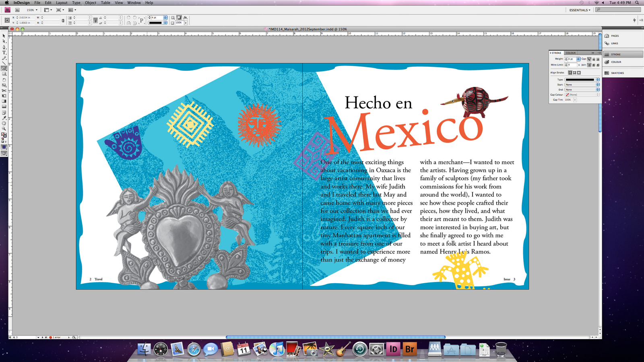The height and width of the screenshot is (362, 644).
Task: Set round join in Stroke panel
Action: [x=594, y=65]
